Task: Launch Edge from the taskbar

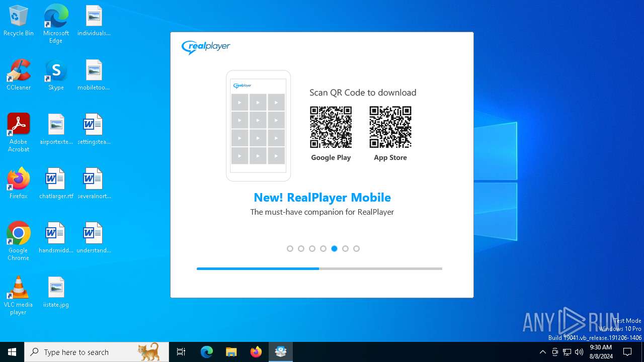Action: click(x=207, y=352)
